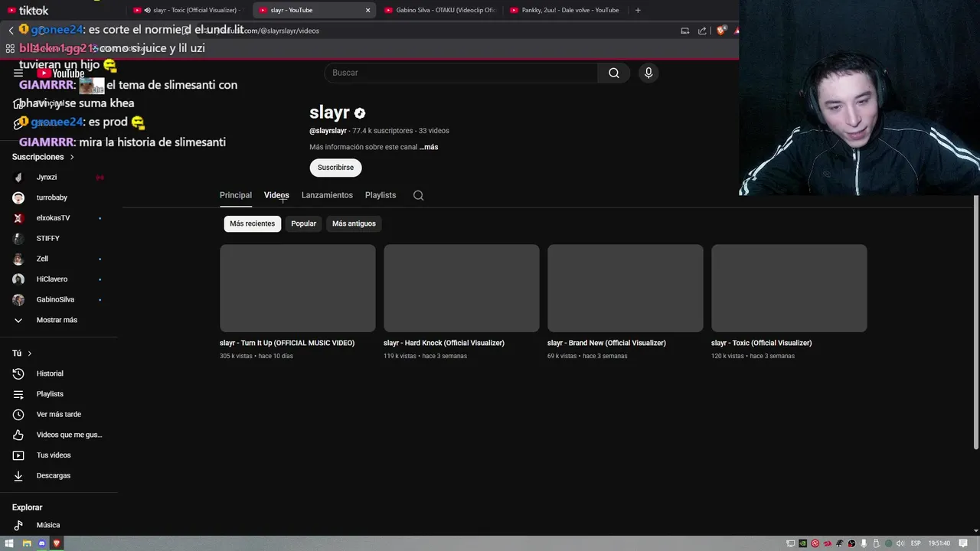
Task: Open the turrobaby subscription channel
Action: 54,197
